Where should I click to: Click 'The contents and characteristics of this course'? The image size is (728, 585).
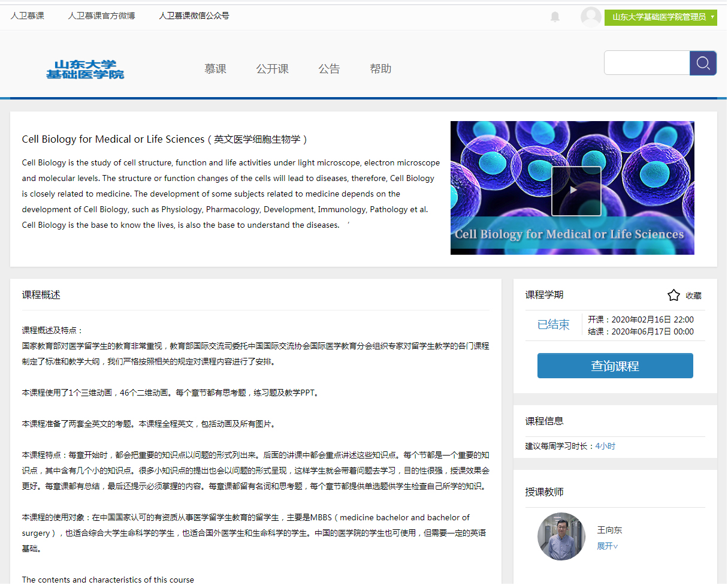108,580
